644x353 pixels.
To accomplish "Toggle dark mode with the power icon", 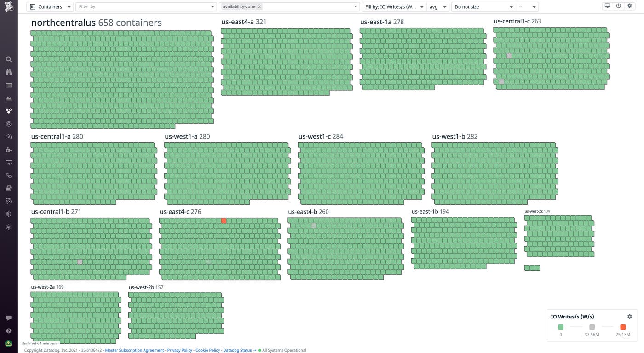I will click(x=619, y=6).
